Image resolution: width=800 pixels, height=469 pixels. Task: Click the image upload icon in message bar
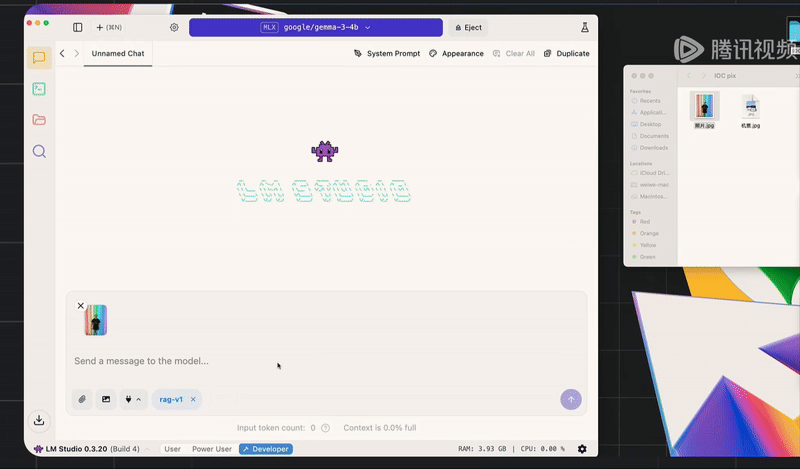106,399
